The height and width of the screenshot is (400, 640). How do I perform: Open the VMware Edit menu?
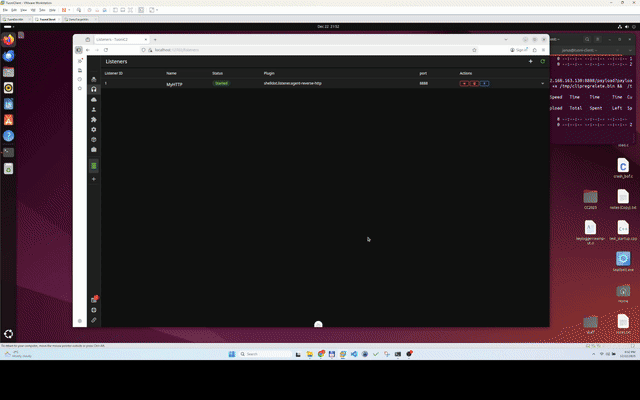coord(14,10)
